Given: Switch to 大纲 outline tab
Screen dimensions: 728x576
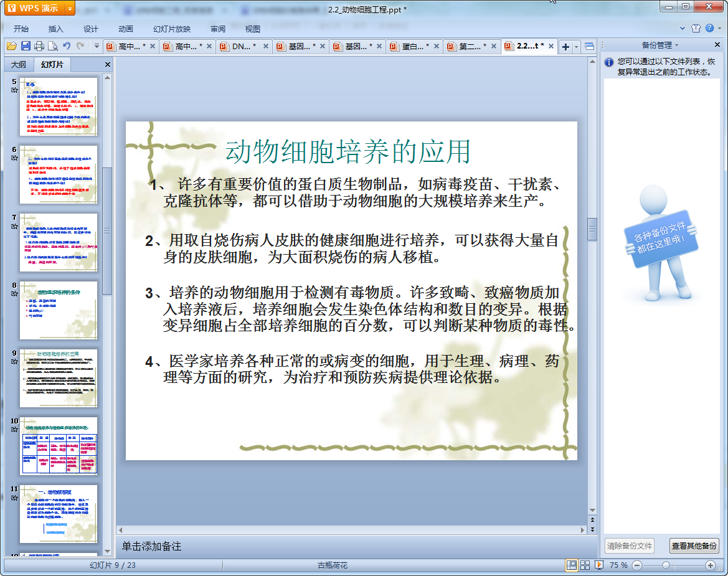Looking at the screenshot, I should coord(19,65).
